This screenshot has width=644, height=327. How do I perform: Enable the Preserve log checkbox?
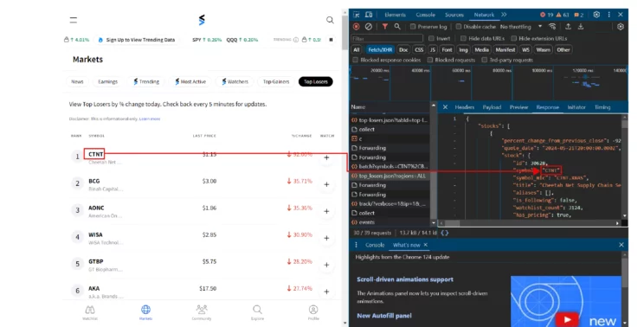coord(413,27)
